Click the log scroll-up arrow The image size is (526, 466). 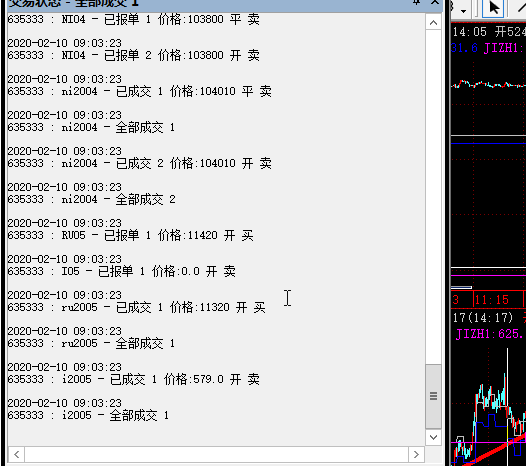click(x=433, y=23)
